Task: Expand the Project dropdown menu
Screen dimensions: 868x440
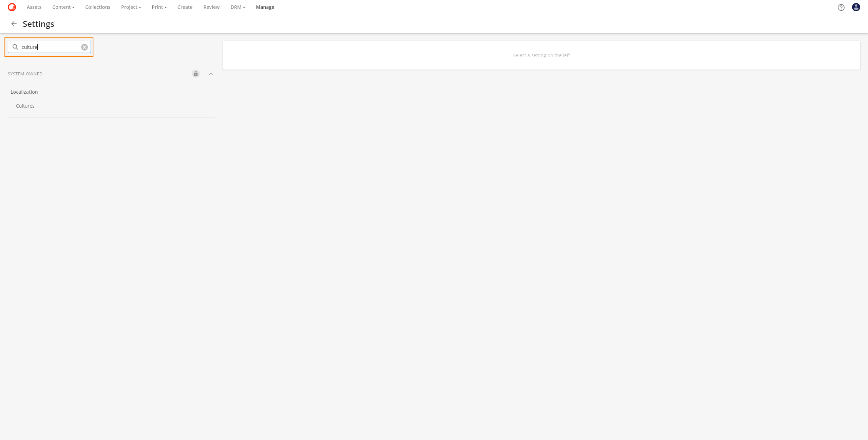Action: coord(131,7)
